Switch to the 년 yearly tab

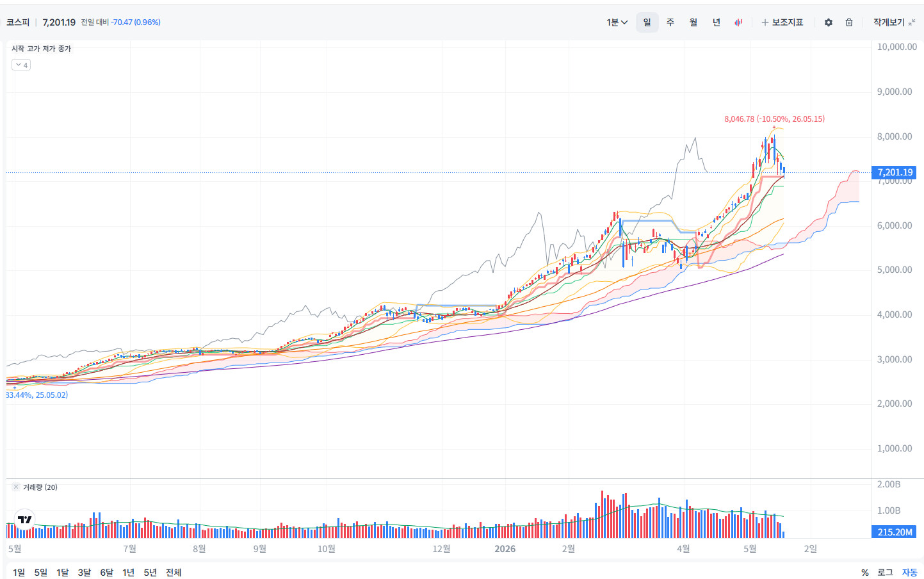[x=717, y=22]
